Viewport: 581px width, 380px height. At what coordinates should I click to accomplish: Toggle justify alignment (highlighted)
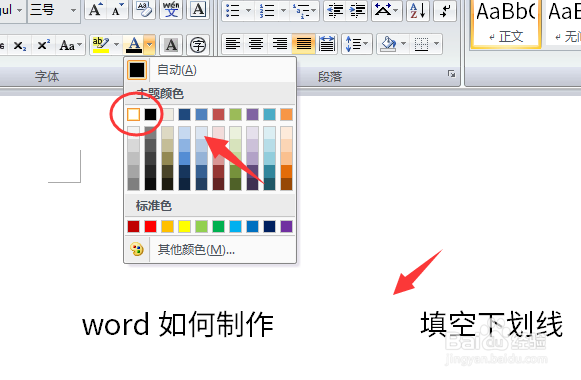point(303,44)
